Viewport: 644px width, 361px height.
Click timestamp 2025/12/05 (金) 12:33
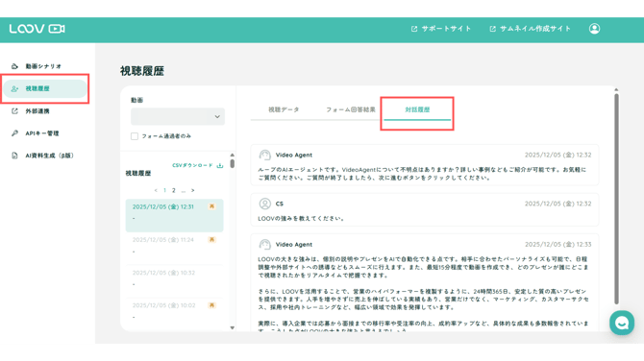pos(557,245)
